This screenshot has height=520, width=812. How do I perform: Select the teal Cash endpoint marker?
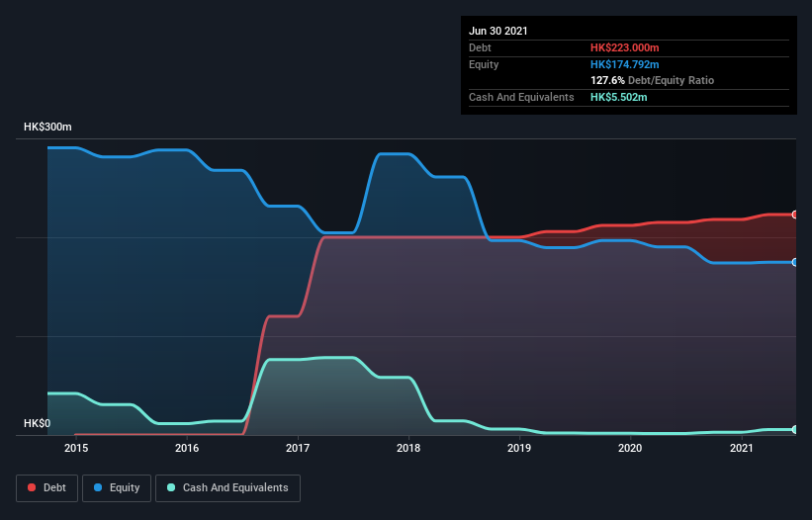[795, 429]
